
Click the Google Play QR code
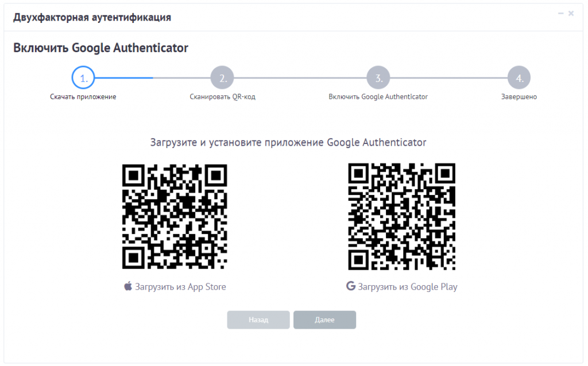coord(401,216)
